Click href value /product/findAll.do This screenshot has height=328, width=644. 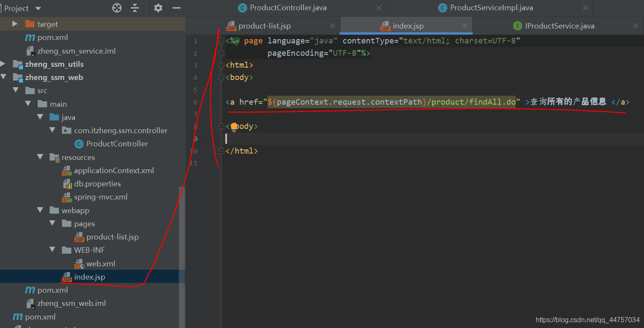tap(471, 102)
